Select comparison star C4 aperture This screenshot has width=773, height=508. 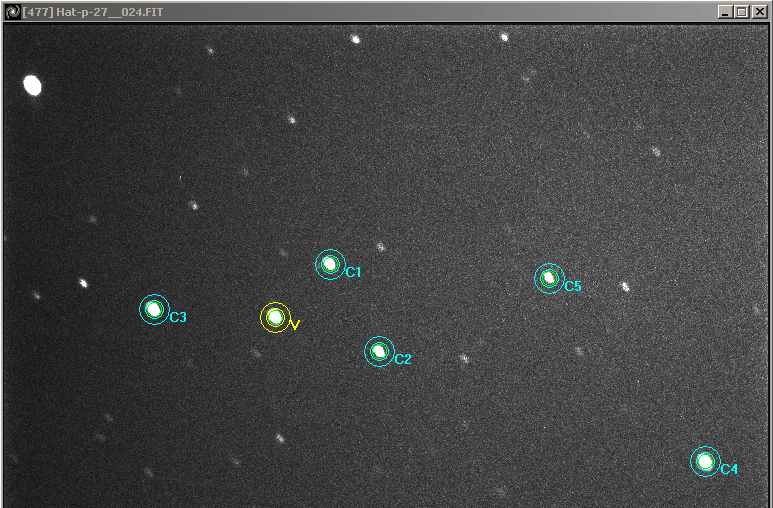[705, 461]
